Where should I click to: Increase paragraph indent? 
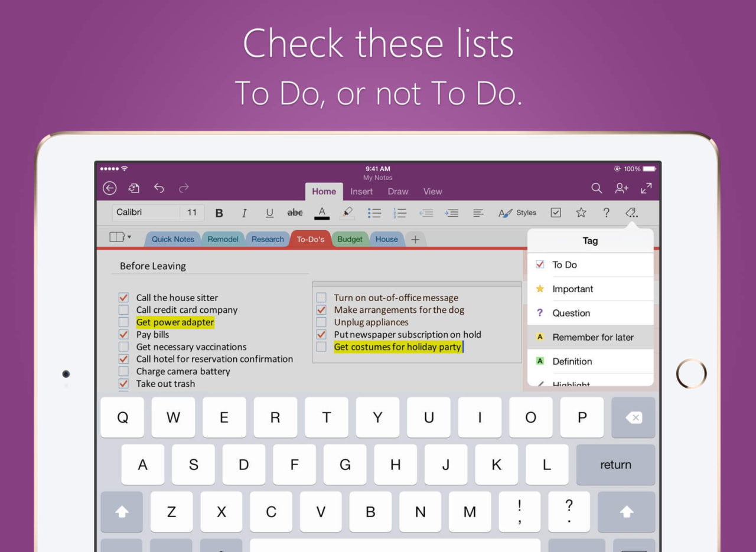pos(452,213)
